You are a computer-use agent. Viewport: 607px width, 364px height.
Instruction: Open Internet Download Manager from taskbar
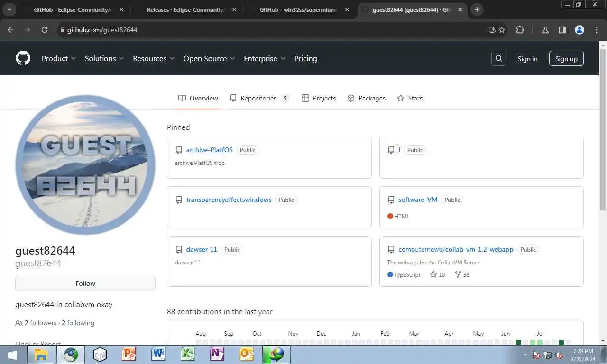[x=276, y=355]
